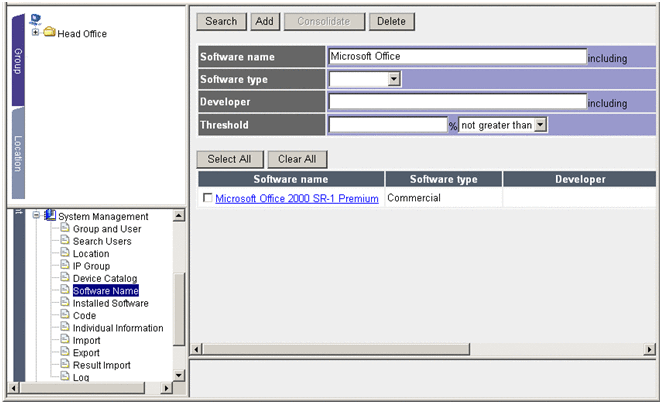Click the page icon beside Log
663x405 pixels.
pyautogui.click(x=65, y=376)
